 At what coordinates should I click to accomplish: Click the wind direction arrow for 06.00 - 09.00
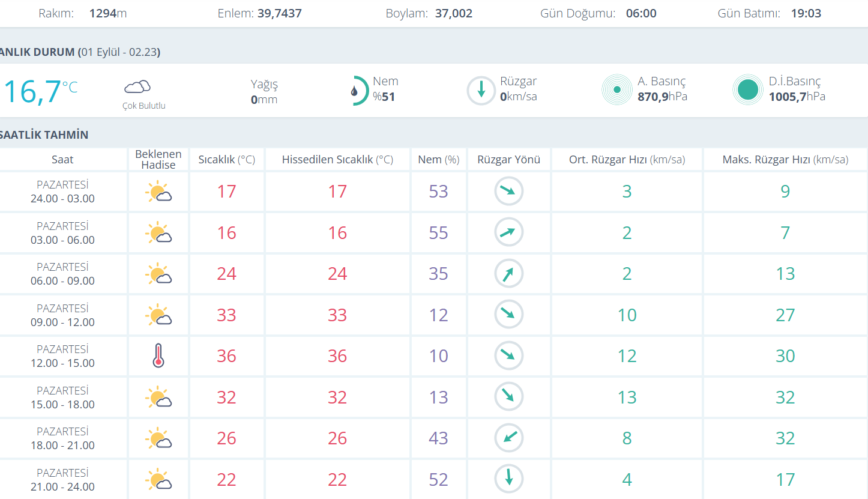tap(508, 274)
